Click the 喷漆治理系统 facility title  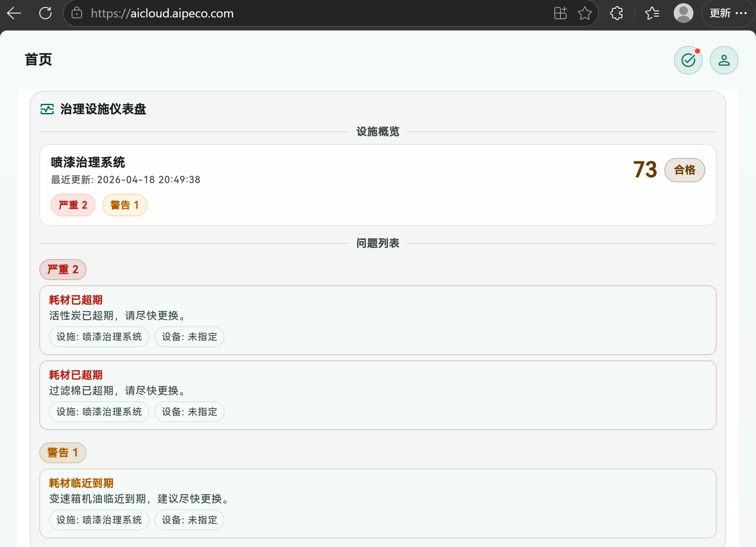coord(88,162)
